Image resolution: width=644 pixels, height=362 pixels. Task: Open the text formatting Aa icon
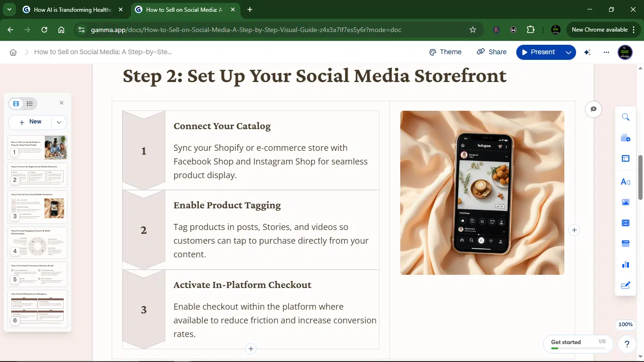click(x=626, y=181)
